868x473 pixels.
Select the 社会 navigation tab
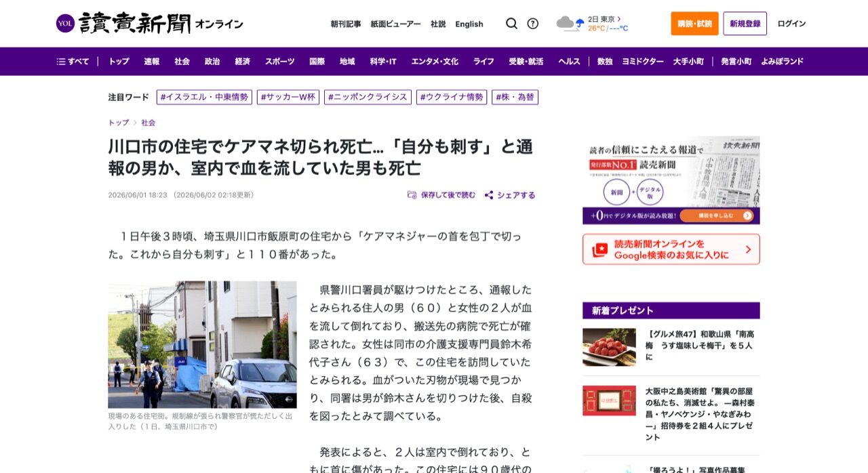(182, 62)
